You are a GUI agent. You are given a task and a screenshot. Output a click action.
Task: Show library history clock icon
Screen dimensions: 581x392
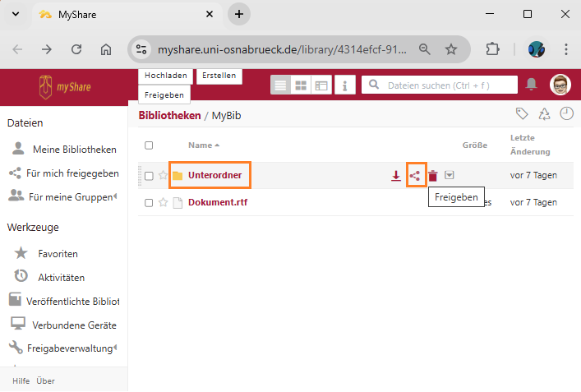coord(566,114)
